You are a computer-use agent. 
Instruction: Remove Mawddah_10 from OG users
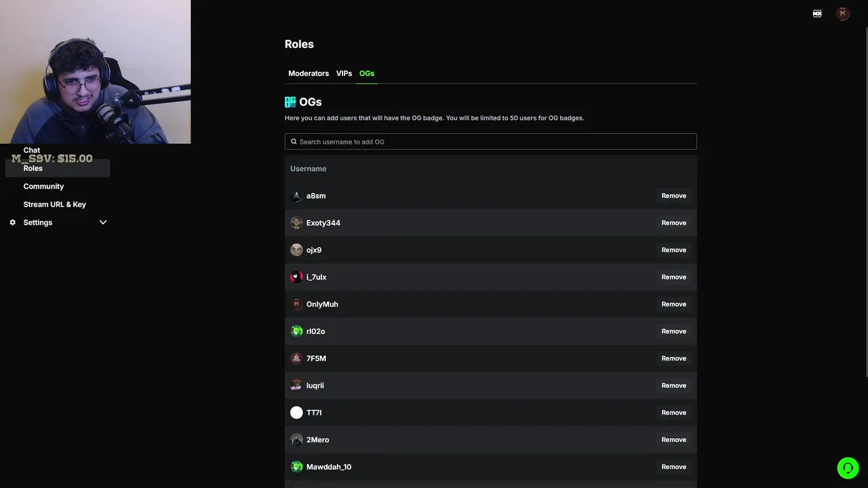point(673,467)
